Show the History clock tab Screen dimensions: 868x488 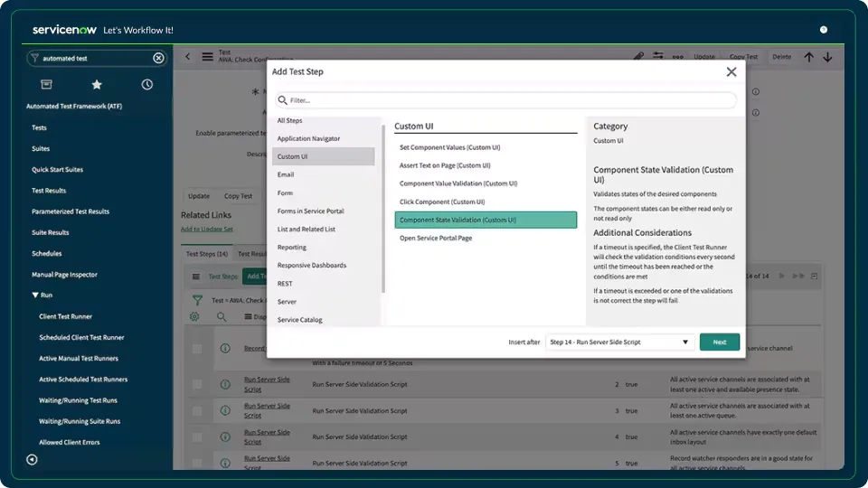point(146,84)
